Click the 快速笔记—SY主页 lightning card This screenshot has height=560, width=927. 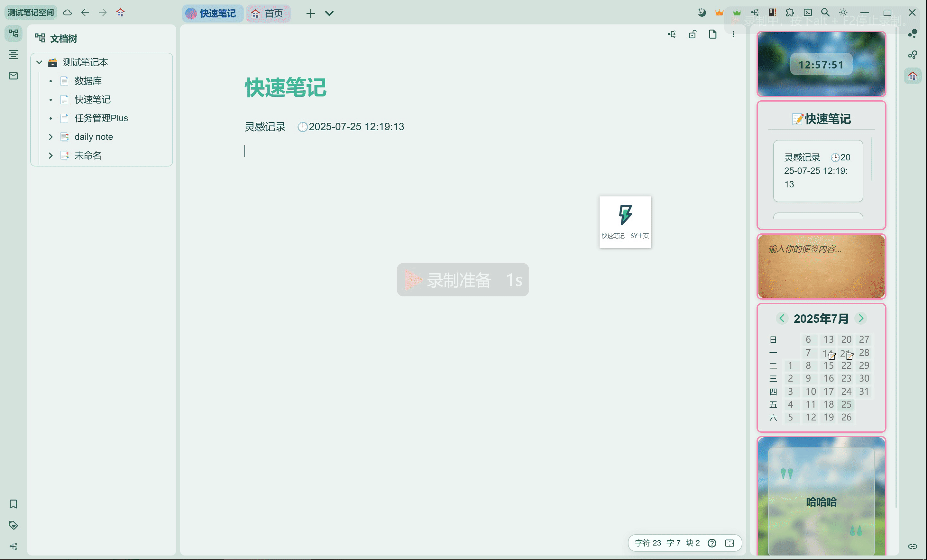(625, 222)
